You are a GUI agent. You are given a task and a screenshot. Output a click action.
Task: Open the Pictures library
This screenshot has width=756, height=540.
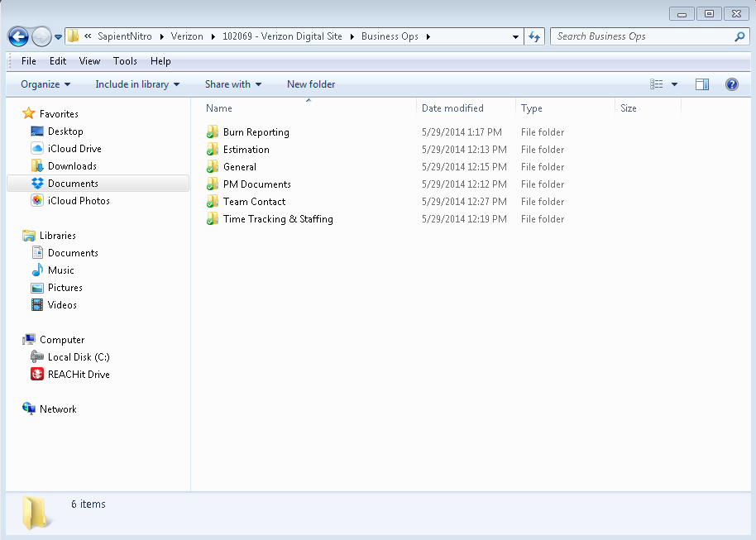pyautogui.click(x=65, y=287)
